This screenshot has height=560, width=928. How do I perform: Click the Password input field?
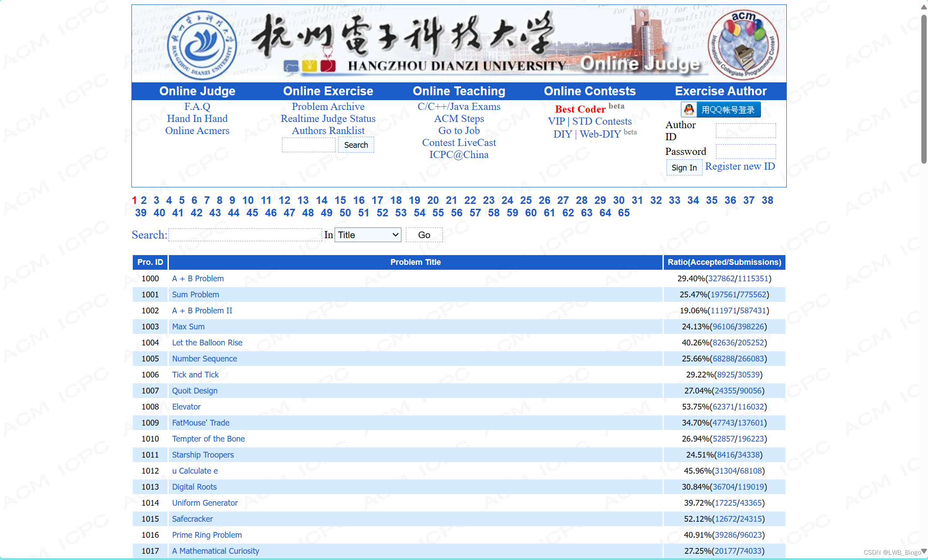tap(745, 151)
